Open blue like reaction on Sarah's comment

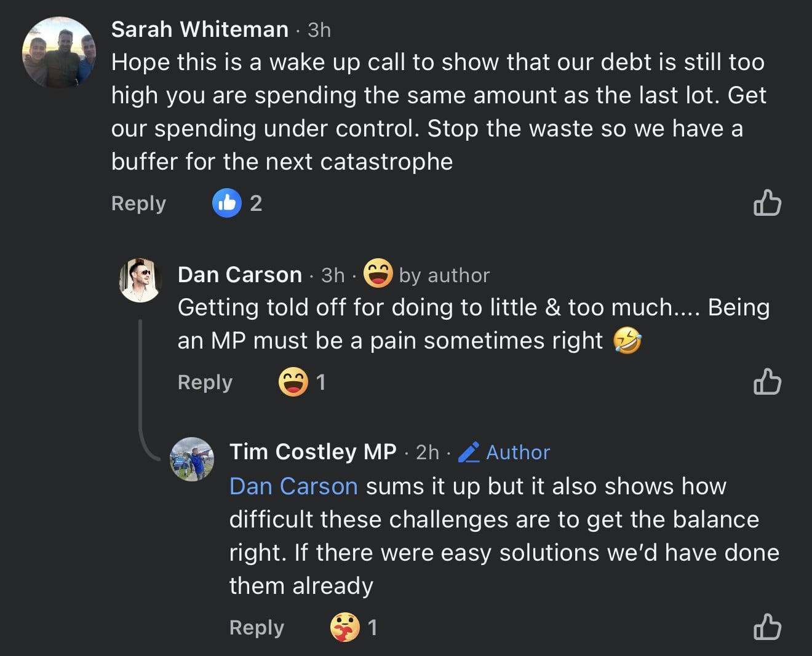227,203
